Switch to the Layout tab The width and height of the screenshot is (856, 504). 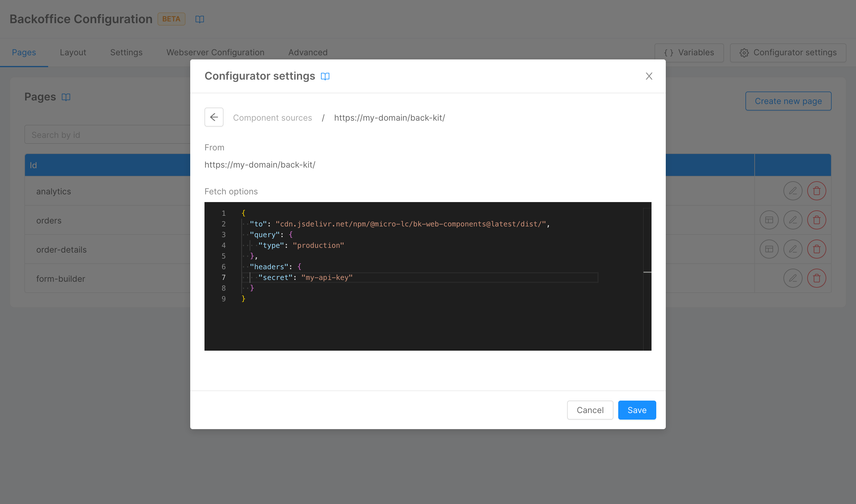73,52
